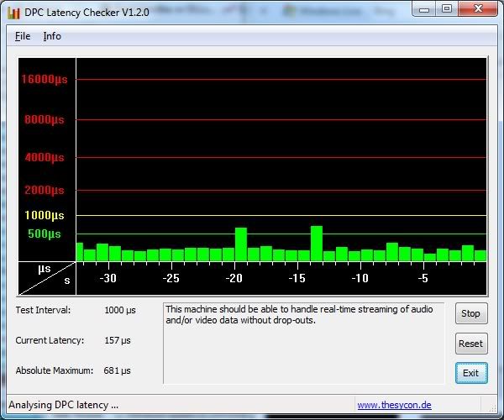
Task: Click the -15 time axis label
Action: pyautogui.click(x=297, y=278)
